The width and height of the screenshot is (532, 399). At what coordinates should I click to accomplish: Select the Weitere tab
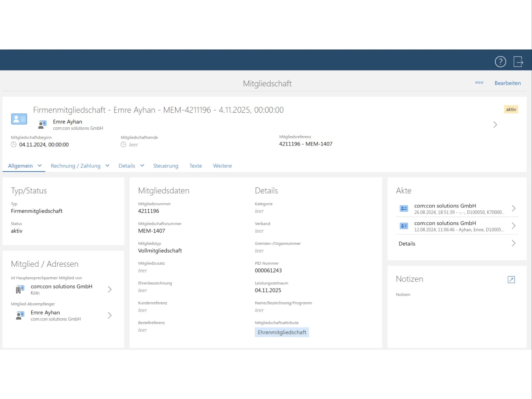click(x=222, y=166)
